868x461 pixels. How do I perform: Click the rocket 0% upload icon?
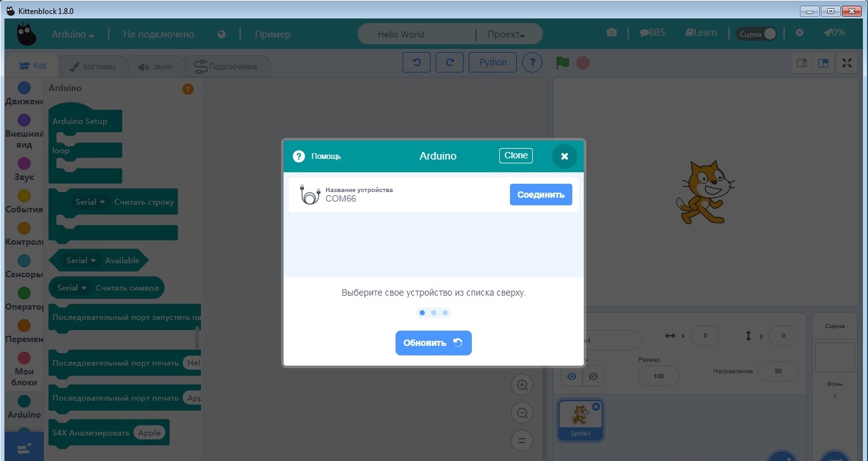pos(834,32)
